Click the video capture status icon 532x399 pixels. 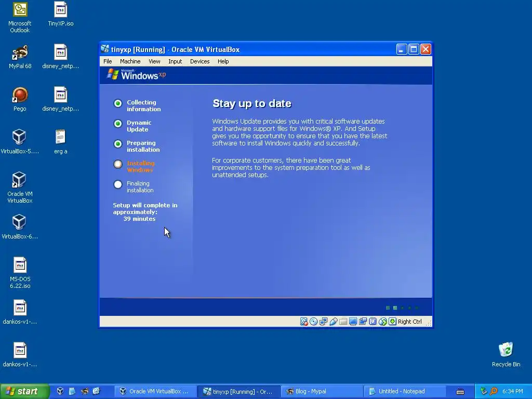coord(363,321)
